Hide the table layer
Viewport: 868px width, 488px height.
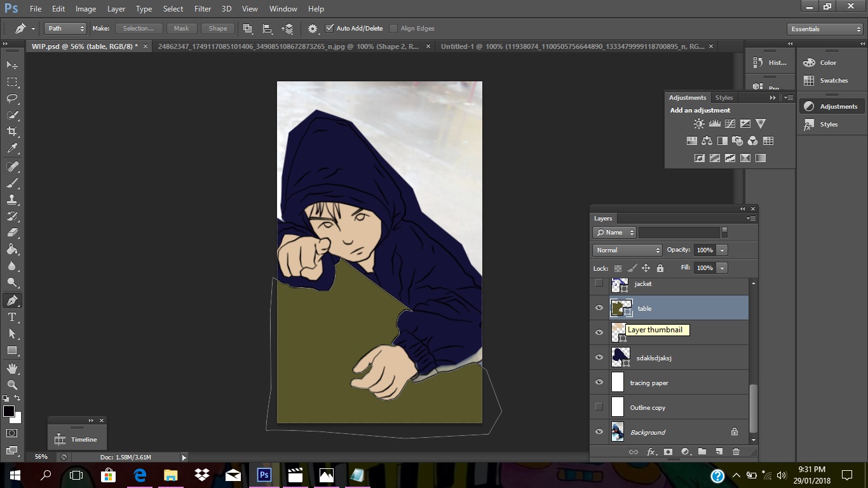click(599, 308)
